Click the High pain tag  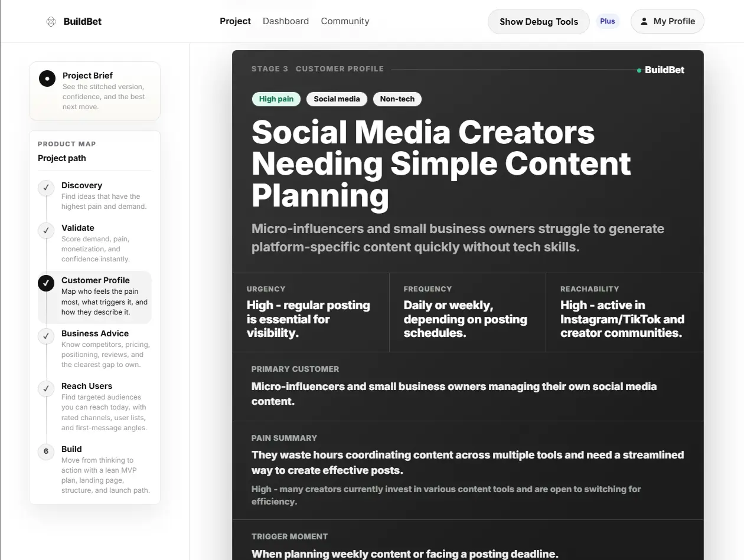[276, 99]
